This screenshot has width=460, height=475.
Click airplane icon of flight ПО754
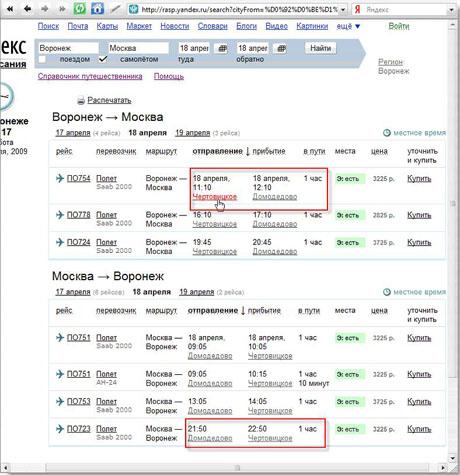coord(60,178)
